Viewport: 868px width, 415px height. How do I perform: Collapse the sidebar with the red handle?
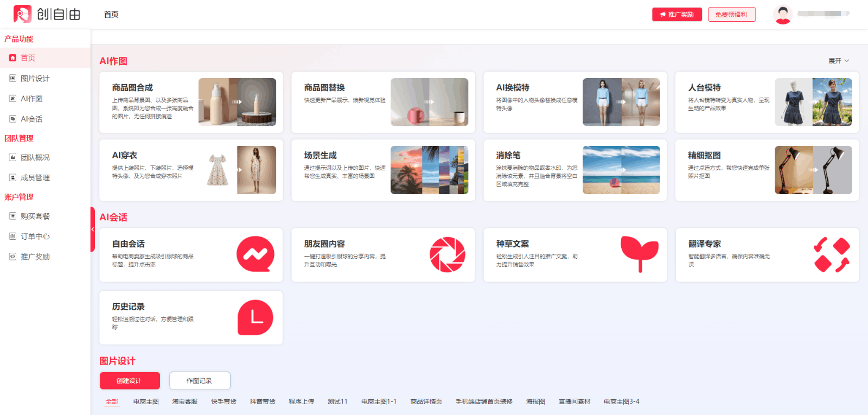(x=92, y=229)
